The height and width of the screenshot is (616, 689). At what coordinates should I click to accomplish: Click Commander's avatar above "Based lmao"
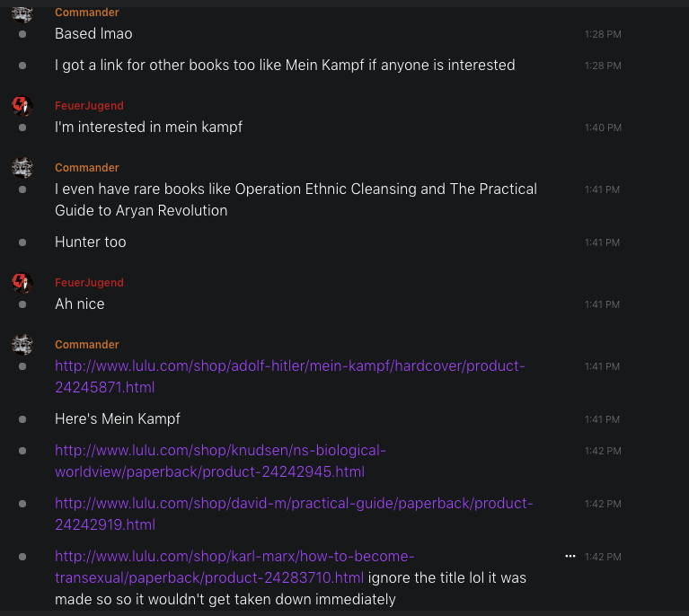(x=22, y=13)
